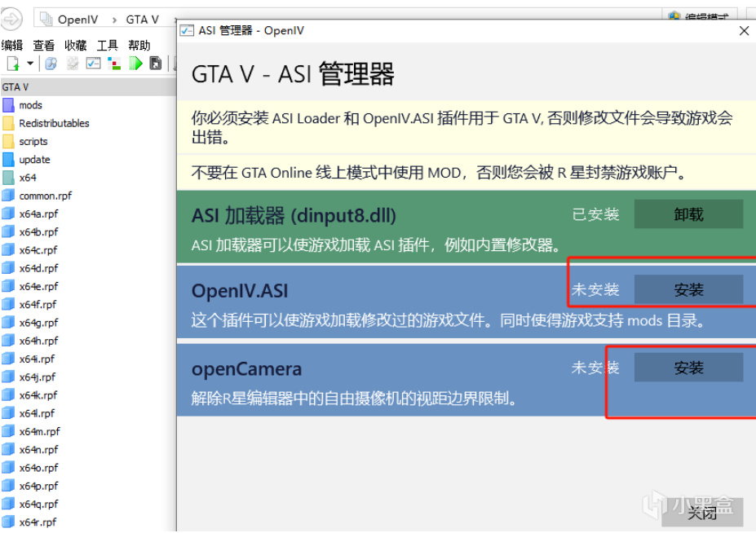Click 安装 for openCamera
This screenshot has width=756, height=533.
tap(688, 368)
